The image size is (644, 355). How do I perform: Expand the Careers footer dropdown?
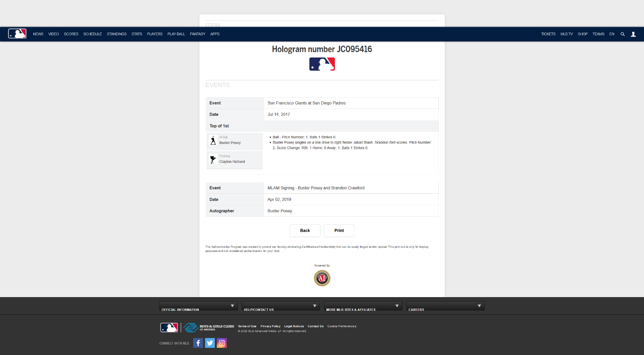pos(445,306)
